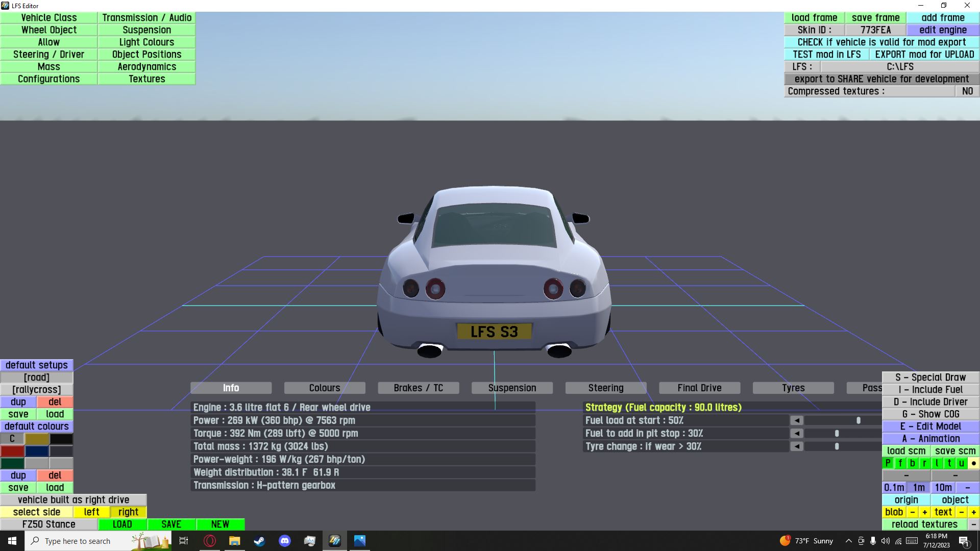980x551 pixels.
Task: Toggle 'G – Show COG' option
Action: coord(930,414)
